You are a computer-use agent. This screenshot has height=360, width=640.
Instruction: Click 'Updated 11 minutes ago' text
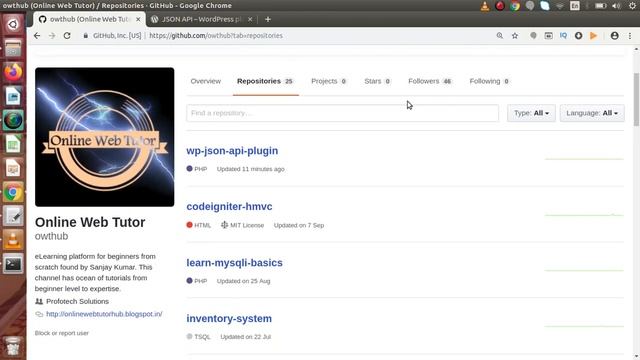(x=251, y=169)
